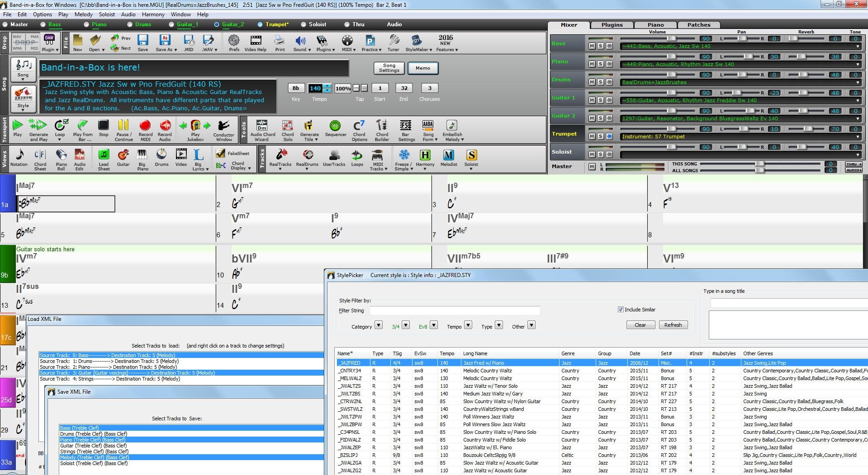
Task: Open the Melodist tool
Action: [448, 158]
